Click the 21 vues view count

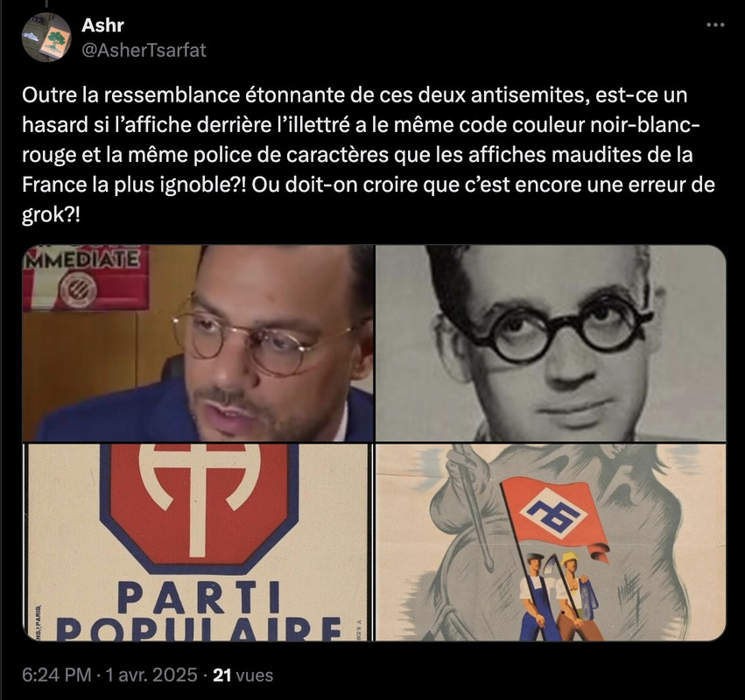coord(242,675)
